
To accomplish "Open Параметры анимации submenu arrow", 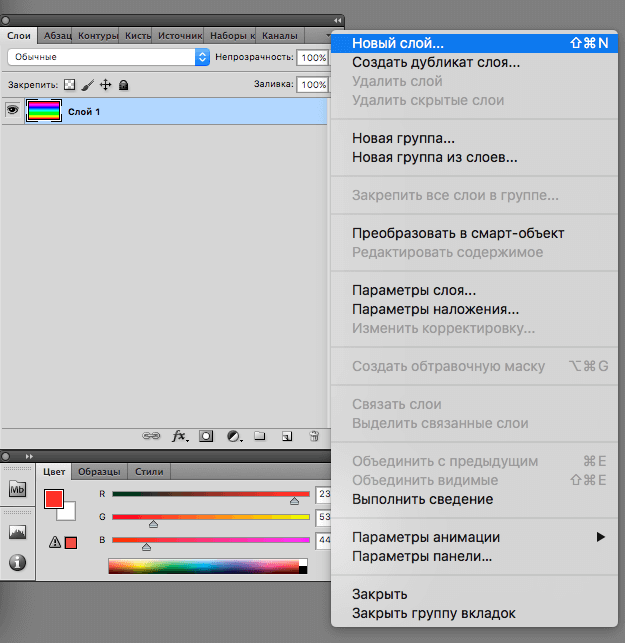I will click(600, 537).
